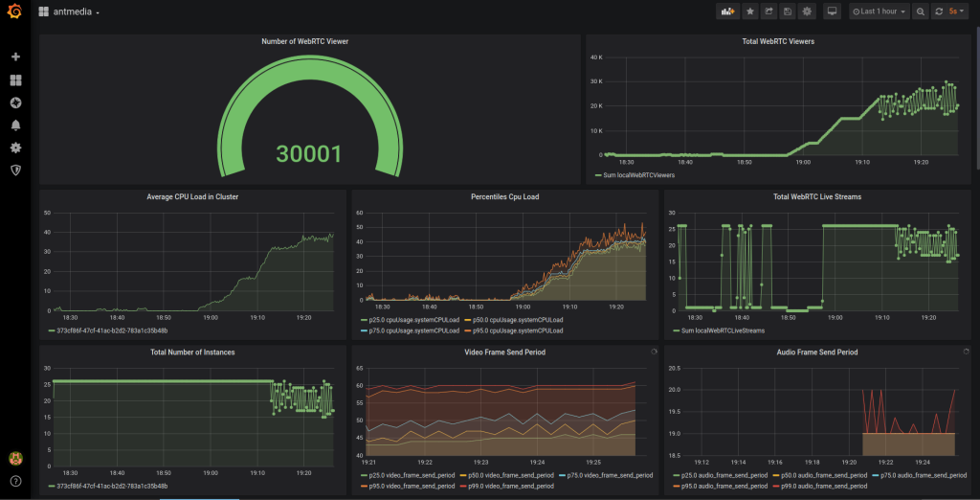
Task: Click the user avatar in sidebar
Action: 15,458
